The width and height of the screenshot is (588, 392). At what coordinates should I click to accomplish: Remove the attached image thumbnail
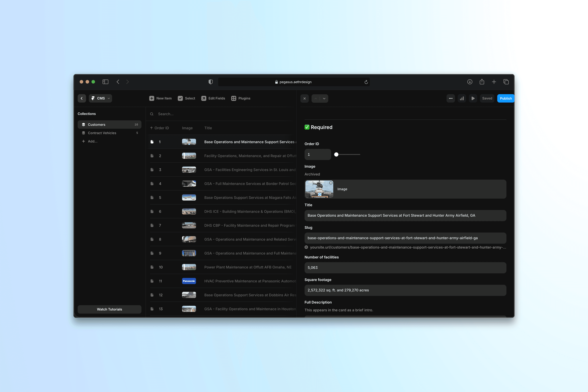[331, 183]
